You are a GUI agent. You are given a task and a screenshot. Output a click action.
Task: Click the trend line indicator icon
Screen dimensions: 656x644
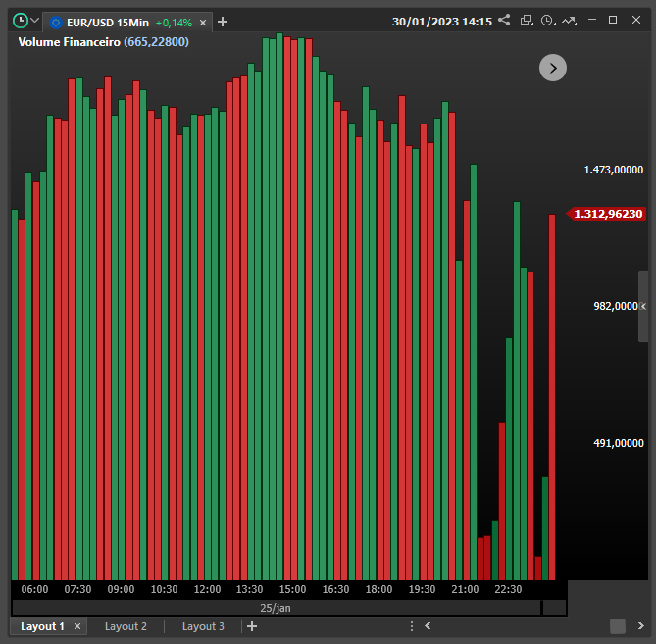(x=569, y=20)
